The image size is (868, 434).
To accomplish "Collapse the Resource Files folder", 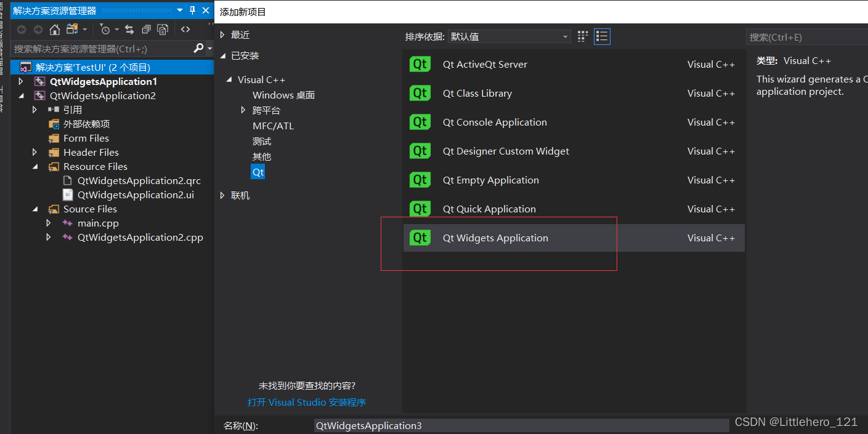I will click(35, 166).
